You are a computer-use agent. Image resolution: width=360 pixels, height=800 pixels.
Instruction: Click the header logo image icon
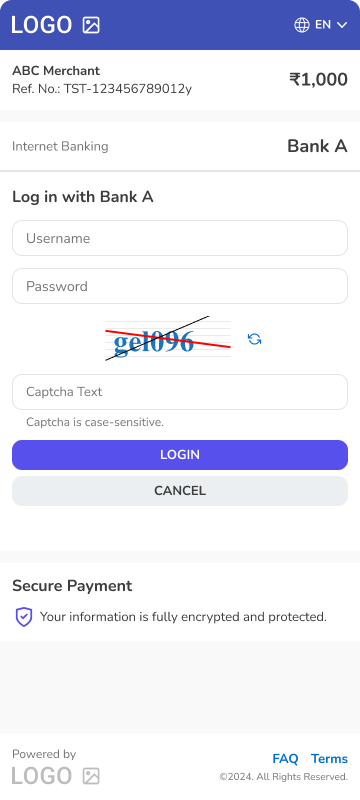pos(91,25)
